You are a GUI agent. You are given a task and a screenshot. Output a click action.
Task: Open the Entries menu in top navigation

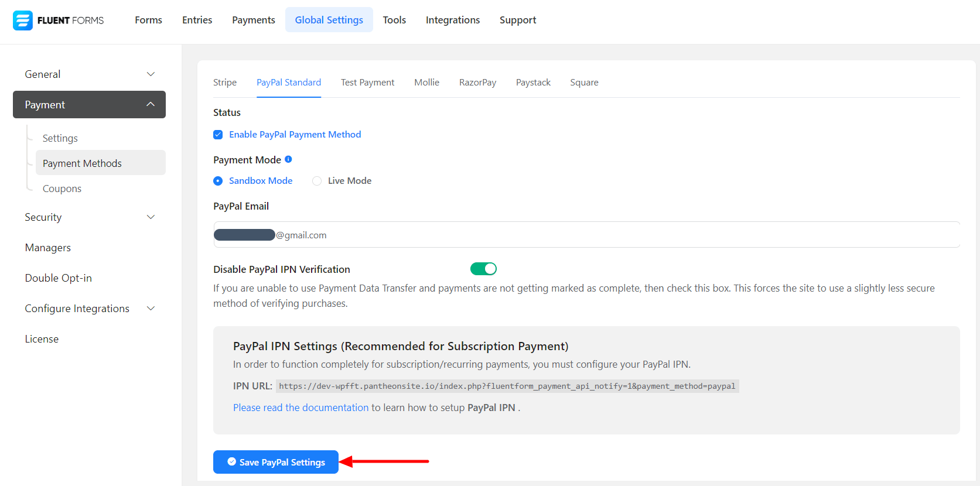tap(197, 20)
